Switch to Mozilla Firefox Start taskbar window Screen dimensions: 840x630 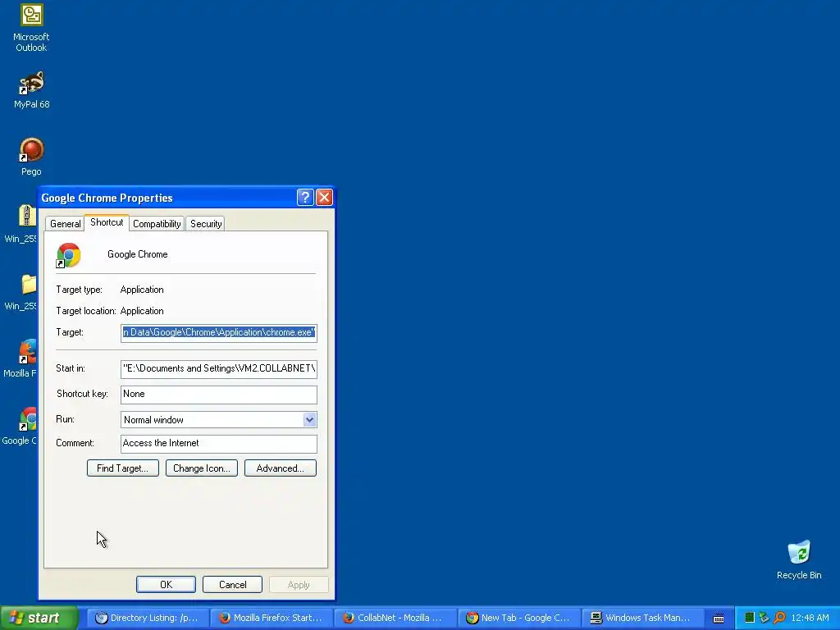point(271,618)
